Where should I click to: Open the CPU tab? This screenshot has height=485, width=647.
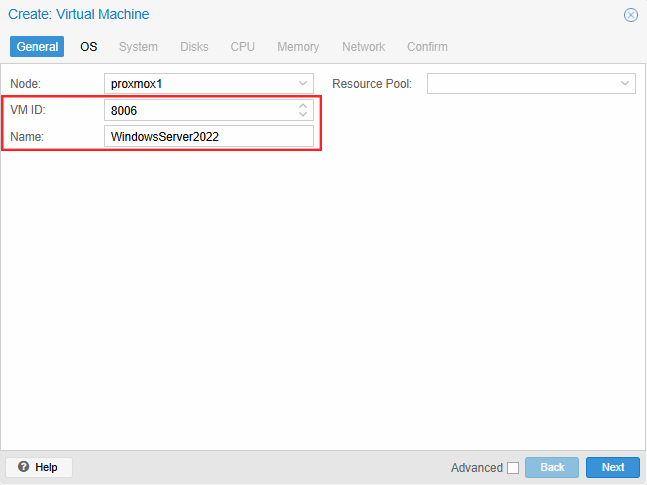coord(242,47)
